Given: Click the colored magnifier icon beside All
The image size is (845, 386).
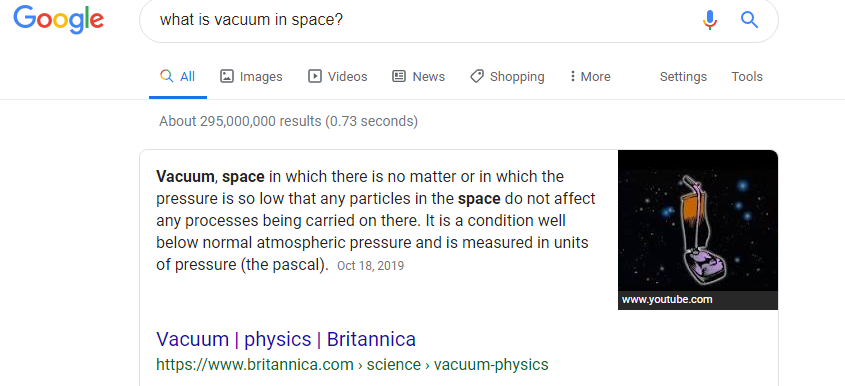Looking at the screenshot, I should (x=167, y=76).
